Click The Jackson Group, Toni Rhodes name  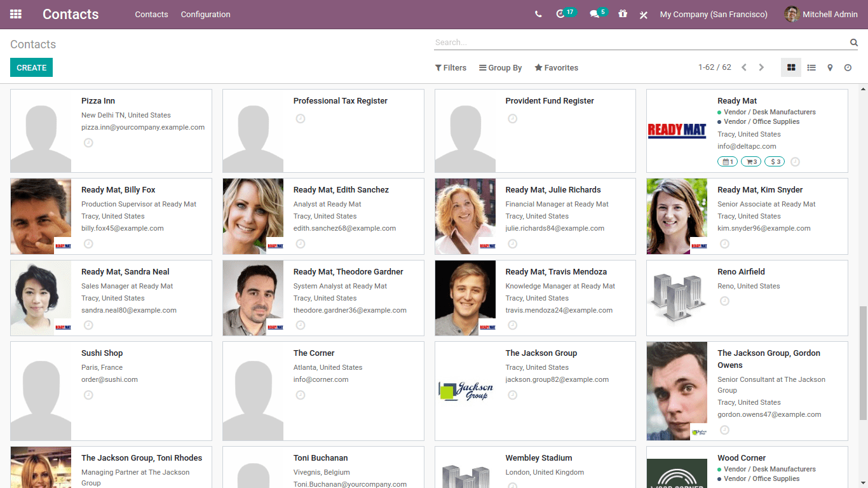click(142, 458)
